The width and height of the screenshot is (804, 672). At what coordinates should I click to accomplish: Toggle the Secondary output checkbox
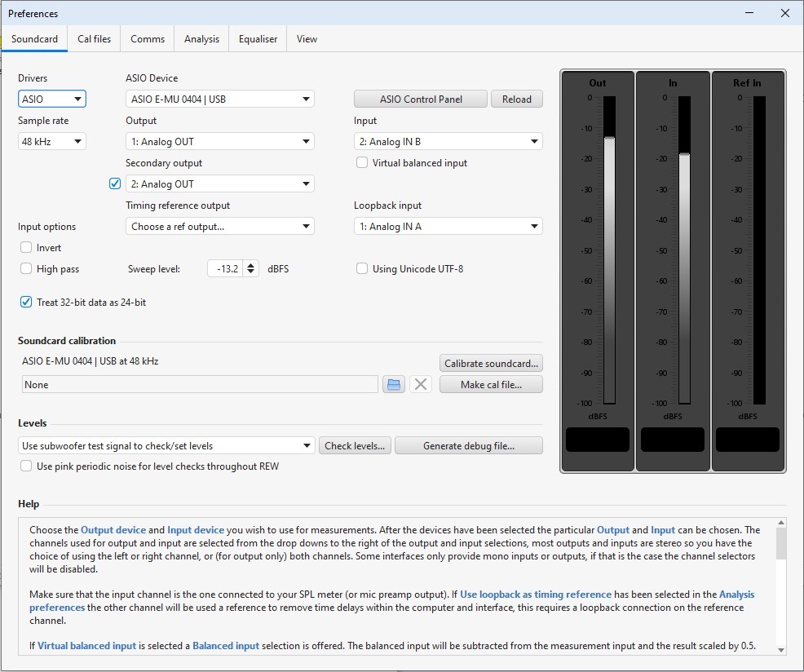(x=115, y=183)
